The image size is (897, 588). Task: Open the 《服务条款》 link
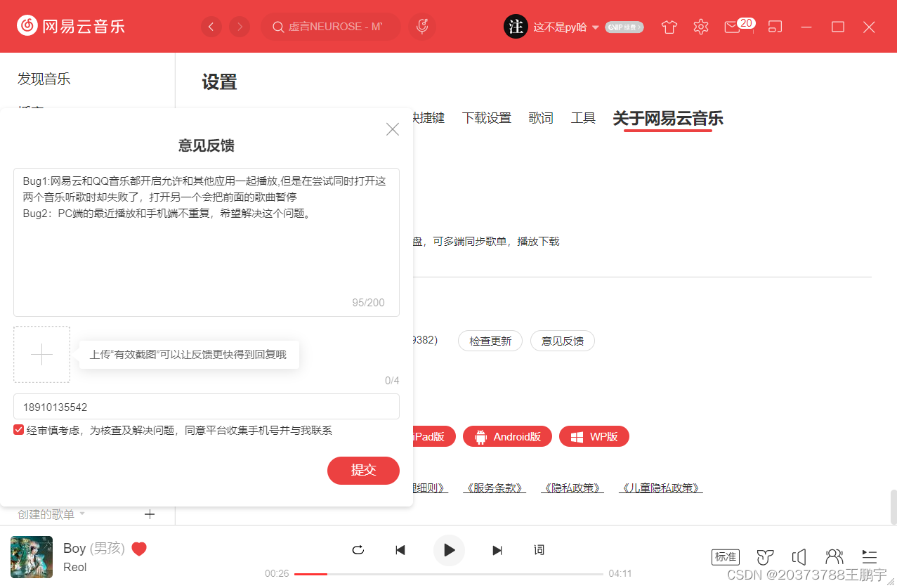coord(495,488)
